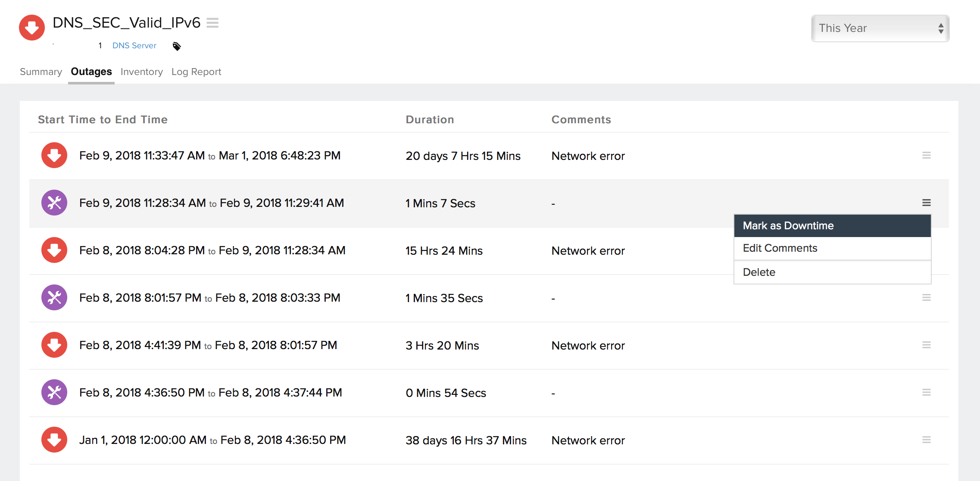Open the hamburger menu next to DNS_SEC_Valid_IPv6 title

pyautogui.click(x=212, y=23)
